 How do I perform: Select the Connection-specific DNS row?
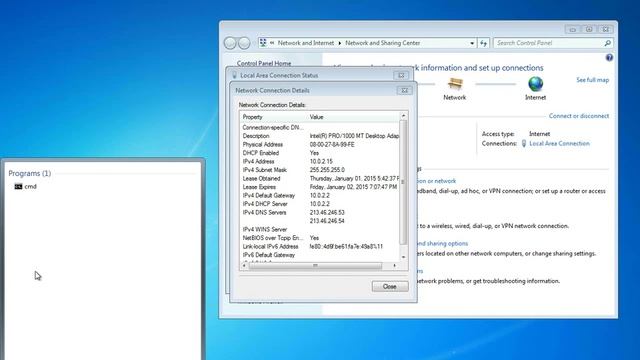click(x=320, y=127)
